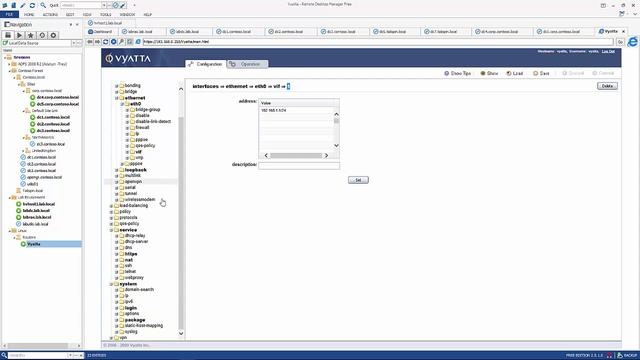
Task: Select the openvpn node in config tree
Action: (x=133, y=182)
